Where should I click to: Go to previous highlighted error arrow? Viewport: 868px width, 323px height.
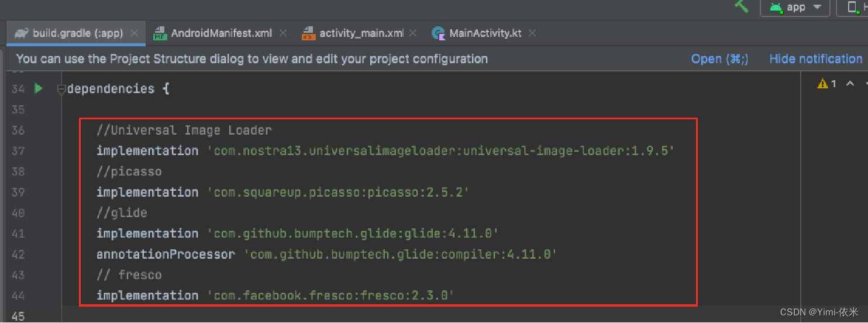pyautogui.click(x=850, y=84)
